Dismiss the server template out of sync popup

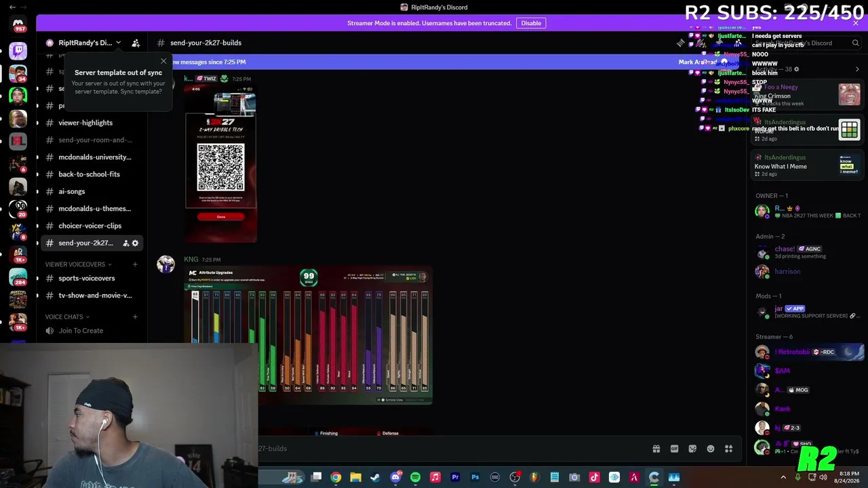163,62
